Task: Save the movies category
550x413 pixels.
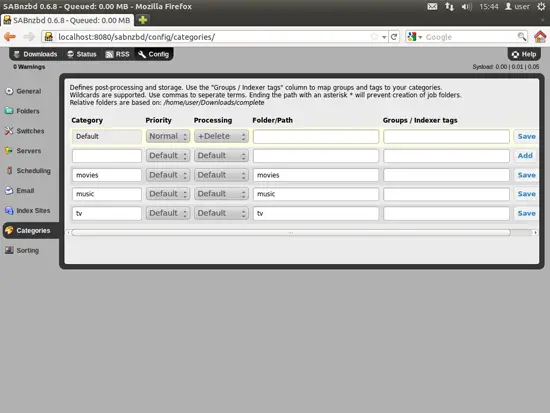Action: click(526, 175)
